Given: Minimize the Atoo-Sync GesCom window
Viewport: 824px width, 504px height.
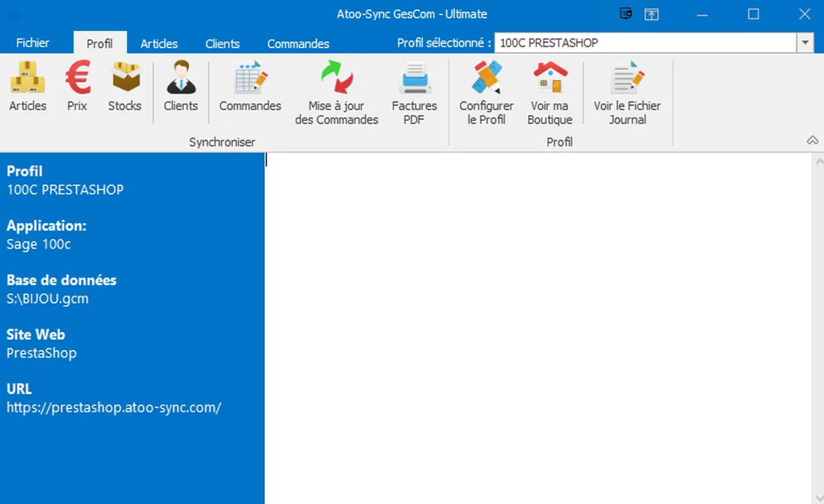Looking at the screenshot, I should pos(702,14).
